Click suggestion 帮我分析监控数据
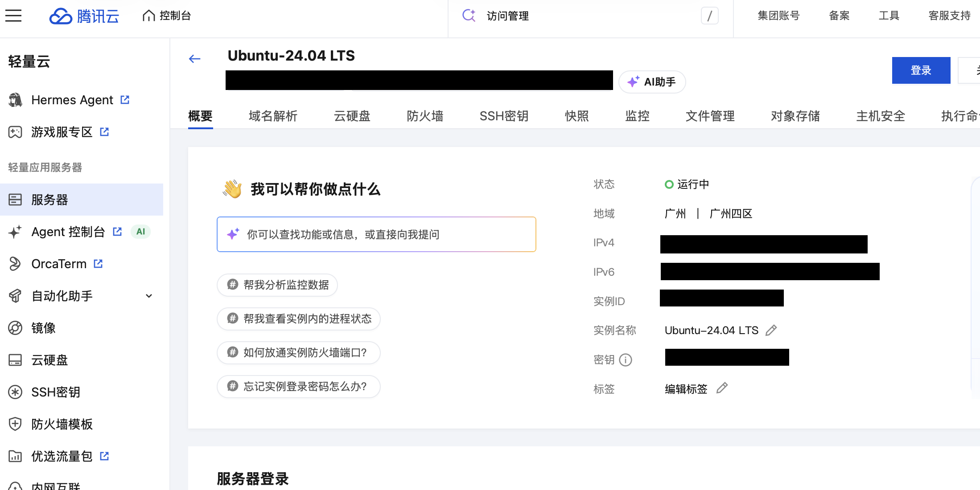This screenshot has width=980, height=490. [277, 285]
